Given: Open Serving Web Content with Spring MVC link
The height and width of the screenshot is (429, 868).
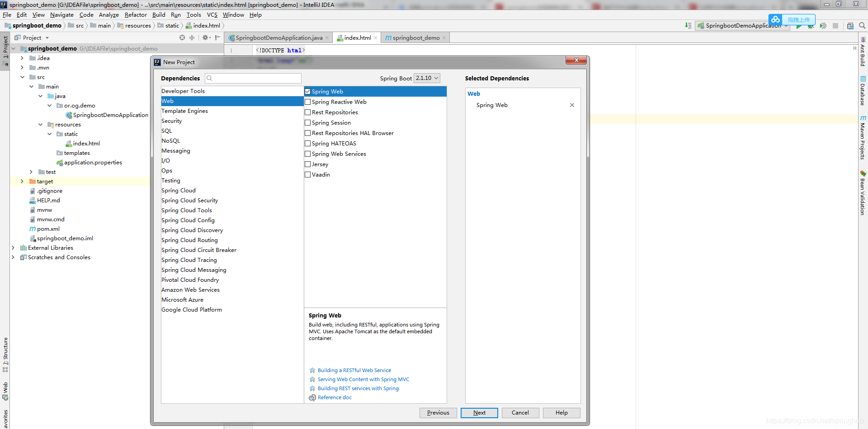Looking at the screenshot, I should pyautogui.click(x=363, y=379).
